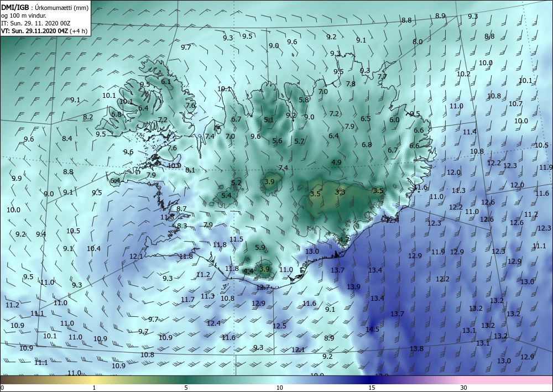The height and width of the screenshot is (392, 553).
Task: Select the map value '8.0'
Action: 418,41
